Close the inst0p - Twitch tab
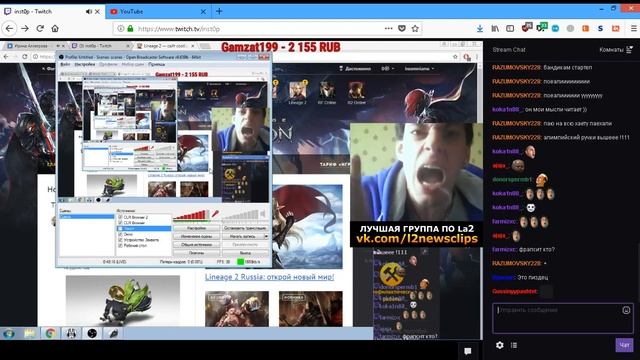The image size is (640, 360). (97, 12)
